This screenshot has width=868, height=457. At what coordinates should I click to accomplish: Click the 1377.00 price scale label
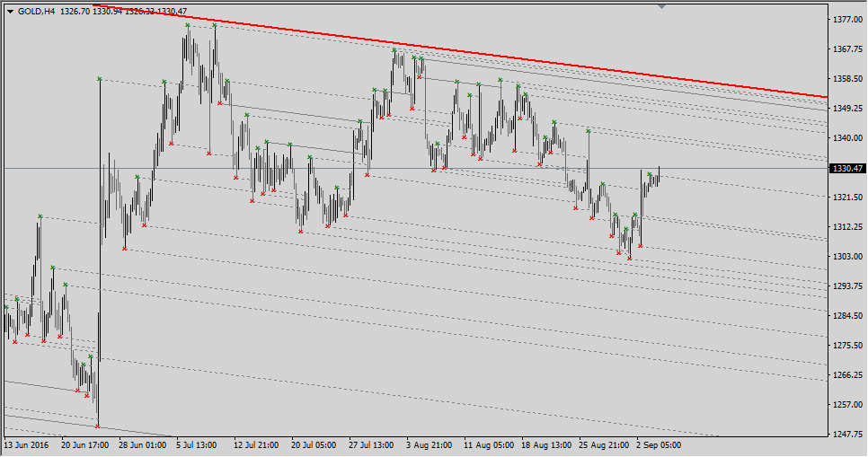click(847, 19)
